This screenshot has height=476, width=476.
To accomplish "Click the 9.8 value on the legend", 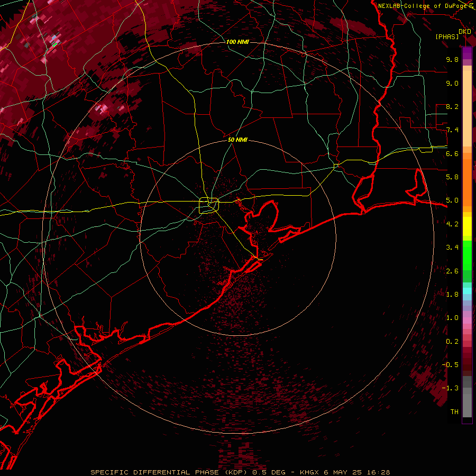I will [452, 59].
